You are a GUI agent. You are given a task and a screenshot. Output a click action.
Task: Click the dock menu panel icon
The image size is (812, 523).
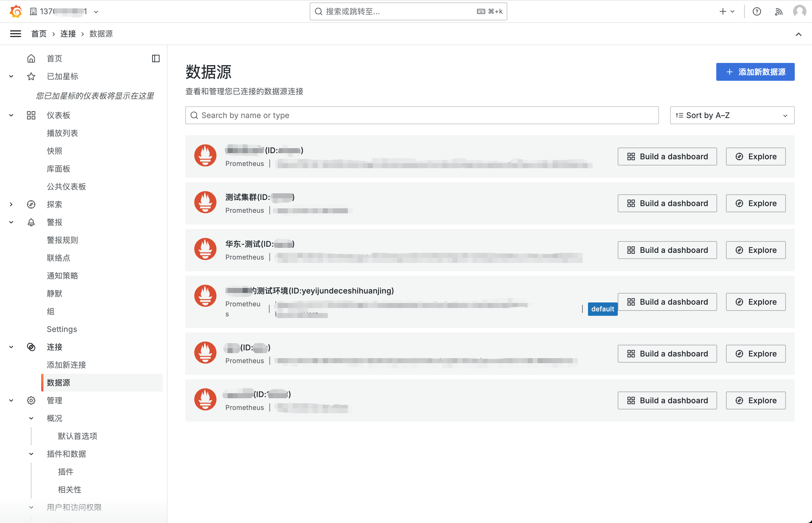pyautogui.click(x=156, y=58)
